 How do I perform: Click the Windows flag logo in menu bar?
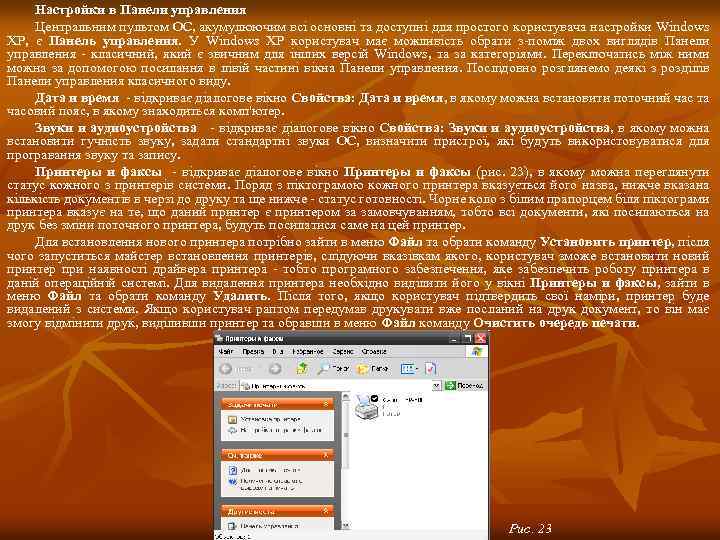(x=477, y=351)
